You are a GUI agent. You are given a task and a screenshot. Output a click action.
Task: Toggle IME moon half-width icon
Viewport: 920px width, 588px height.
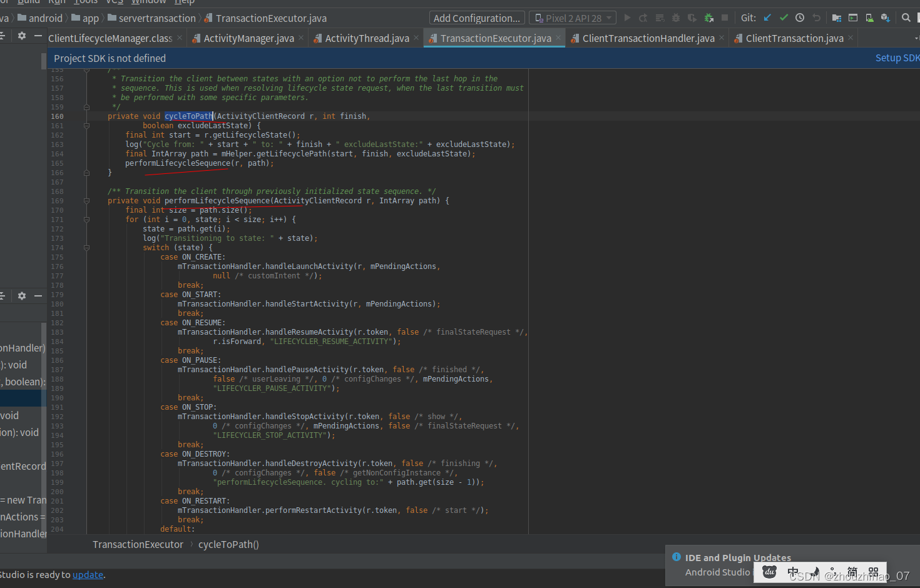(815, 572)
